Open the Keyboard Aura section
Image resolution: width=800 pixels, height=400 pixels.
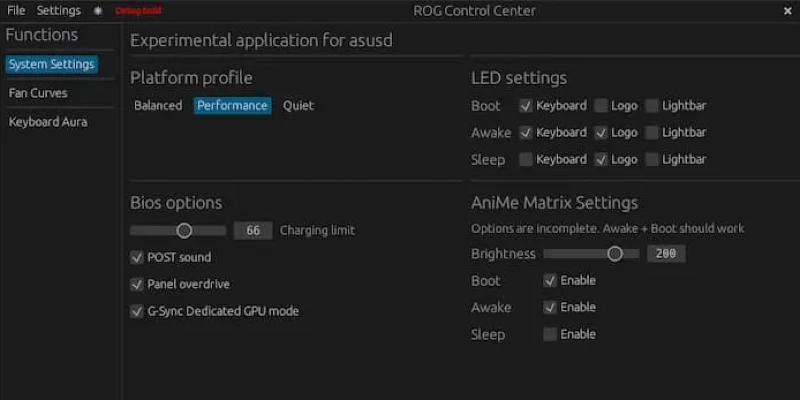tap(48, 122)
